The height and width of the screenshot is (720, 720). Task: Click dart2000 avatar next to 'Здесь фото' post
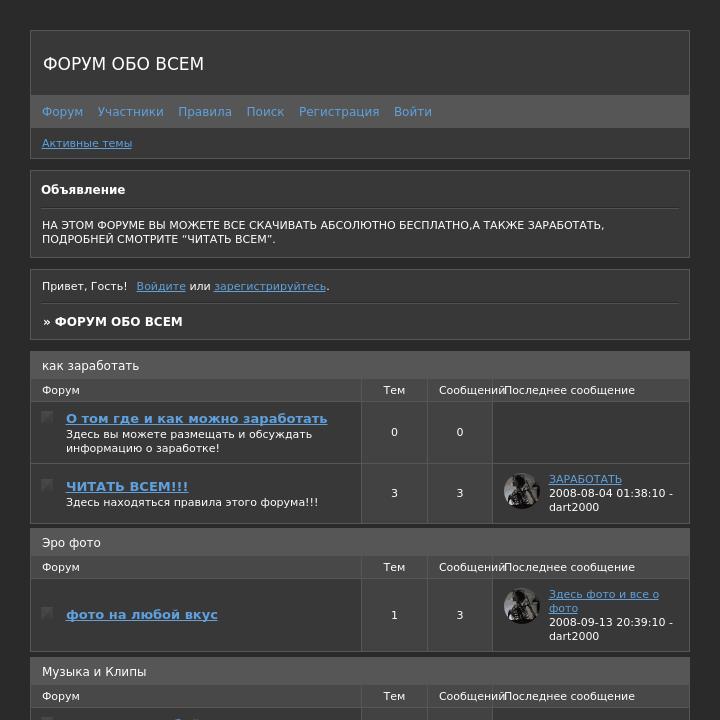[x=522, y=606]
